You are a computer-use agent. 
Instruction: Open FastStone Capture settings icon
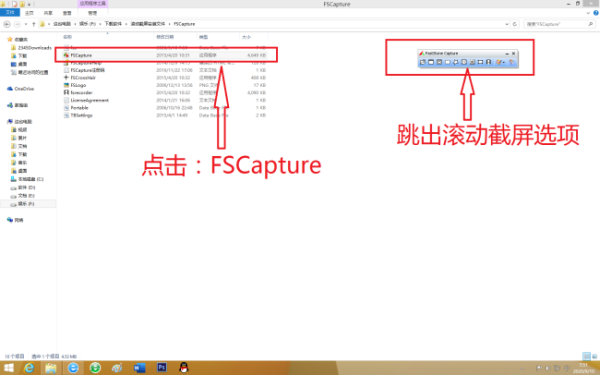click(x=512, y=62)
